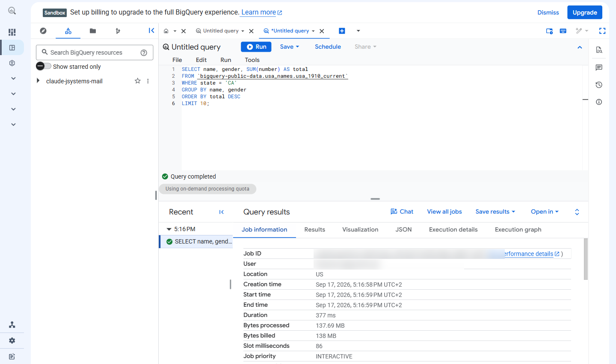
Task: Switch to the Execution details tab
Action: pos(453,229)
